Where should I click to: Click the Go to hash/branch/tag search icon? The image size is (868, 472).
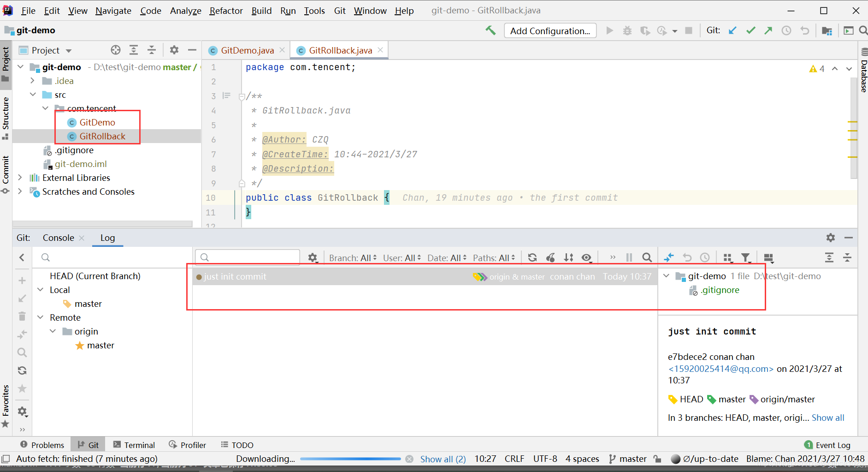tap(647, 257)
